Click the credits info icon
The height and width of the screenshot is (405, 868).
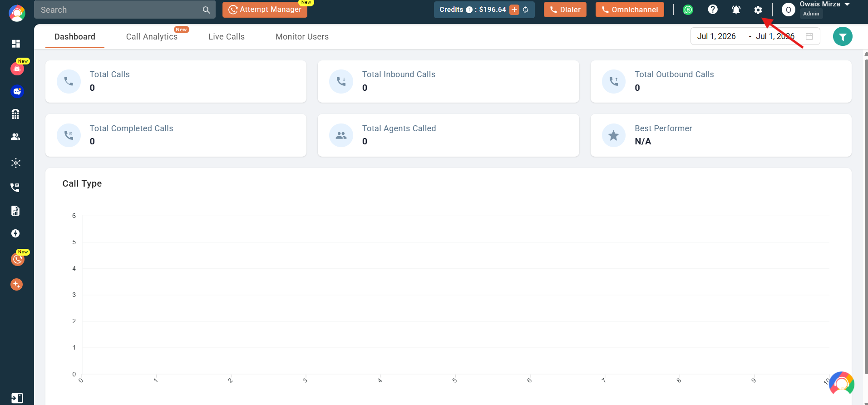click(x=469, y=10)
